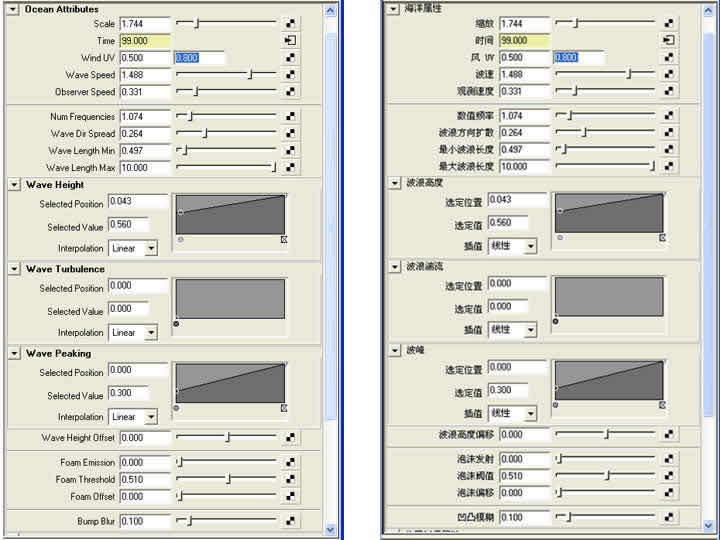The height and width of the screenshot is (540, 720).
Task: Click the map button for Observer Speed
Action: (x=290, y=91)
